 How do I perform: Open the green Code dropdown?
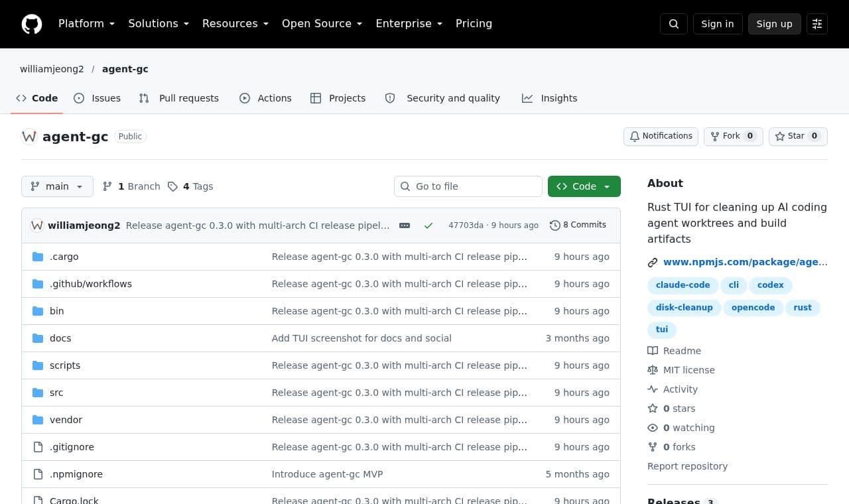pyautogui.click(x=584, y=186)
